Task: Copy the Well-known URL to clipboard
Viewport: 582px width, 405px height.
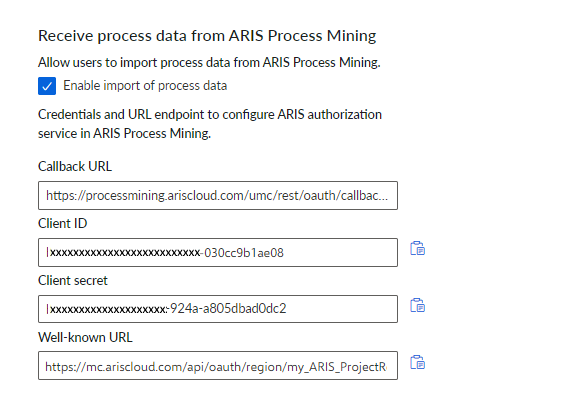Action: pos(418,362)
